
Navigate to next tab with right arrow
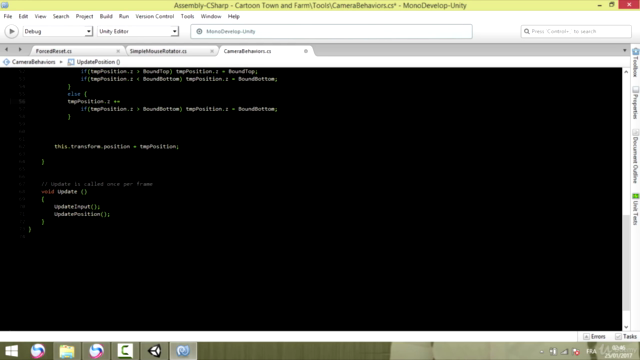(x=20, y=50)
